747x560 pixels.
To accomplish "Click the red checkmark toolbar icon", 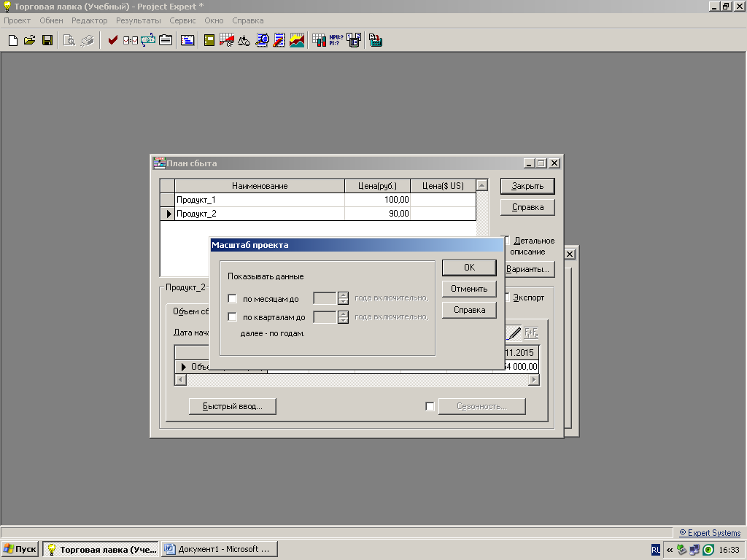I will [112, 41].
